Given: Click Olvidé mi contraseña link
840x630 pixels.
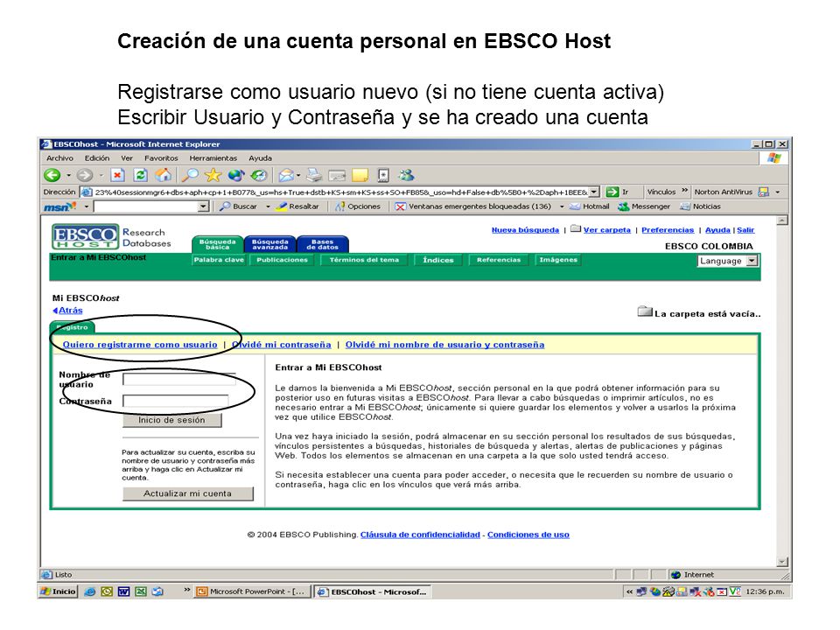Looking at the screenshot, I should [x=281, y=345].
